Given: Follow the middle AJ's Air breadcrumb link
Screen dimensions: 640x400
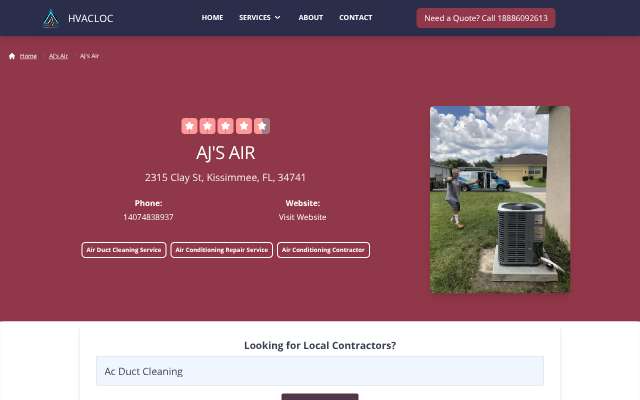Looking at the screenshot, I should 58,56.
